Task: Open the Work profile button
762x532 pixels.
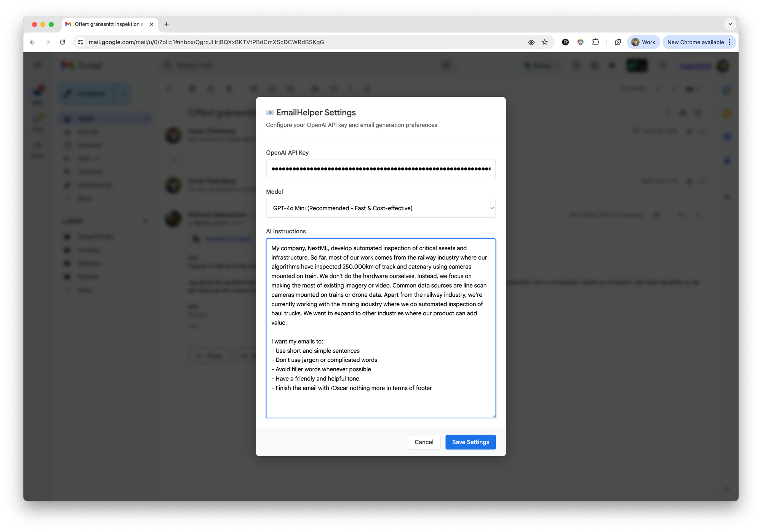Action: 643,42
